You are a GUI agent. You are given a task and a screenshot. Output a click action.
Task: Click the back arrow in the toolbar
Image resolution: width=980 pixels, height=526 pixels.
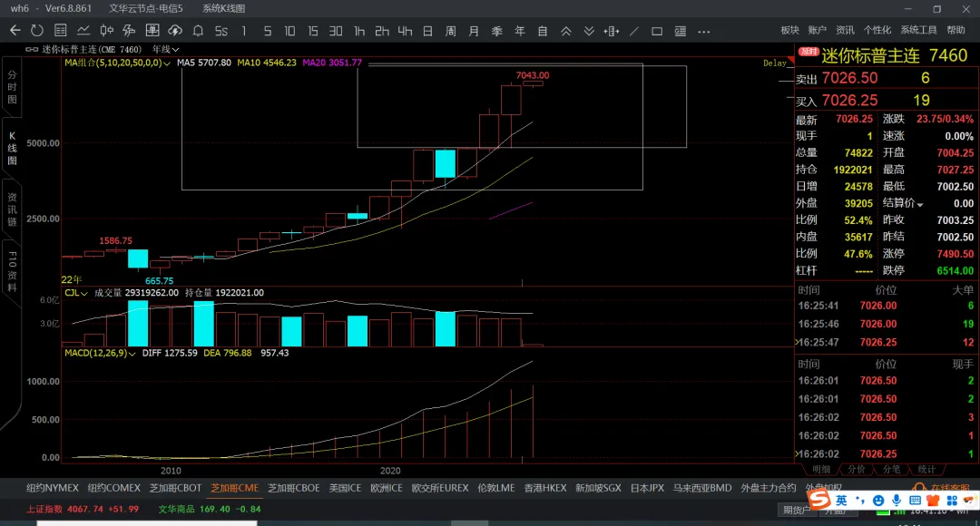(15, 31)
